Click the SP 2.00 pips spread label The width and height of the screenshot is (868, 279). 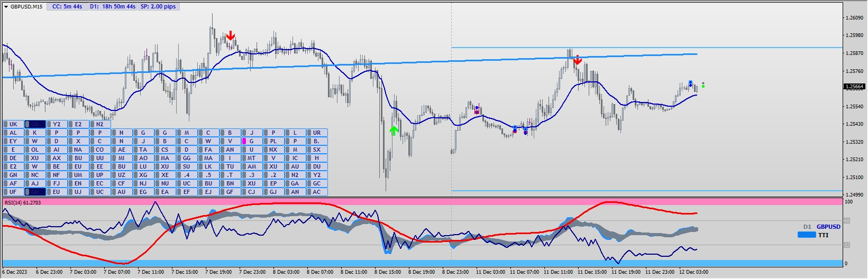coord(158,7)
